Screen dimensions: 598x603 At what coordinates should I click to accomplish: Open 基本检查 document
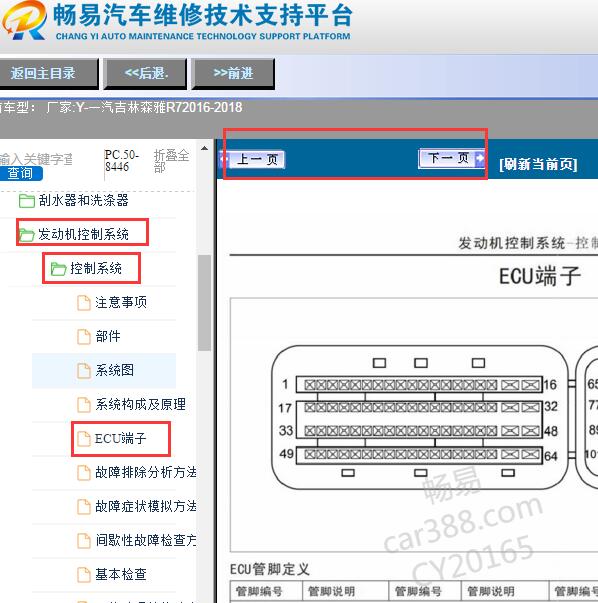pos(121,574)
